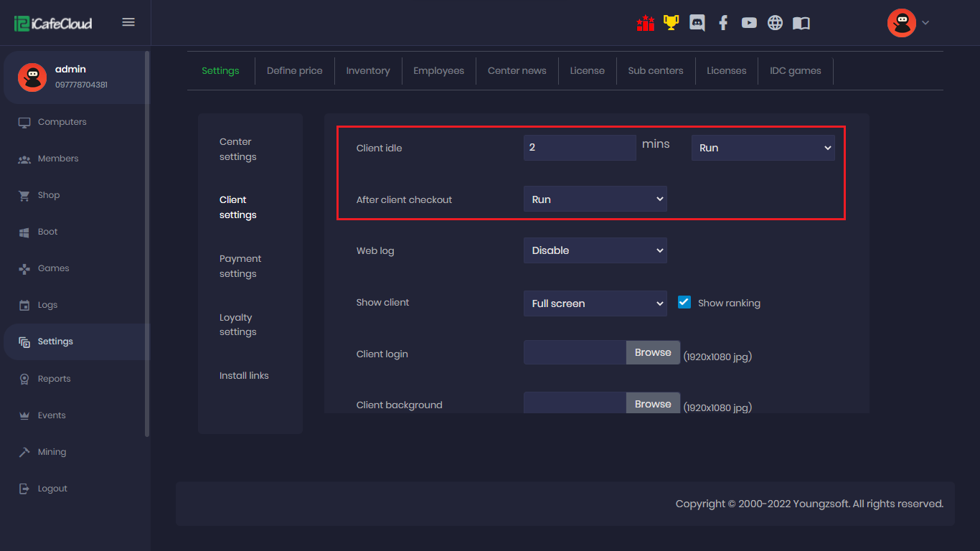Image resolution: width=980 pixels, height=551 pixels.
Task: Toggle the Show ranking checkbox
Action: [684, 302]
